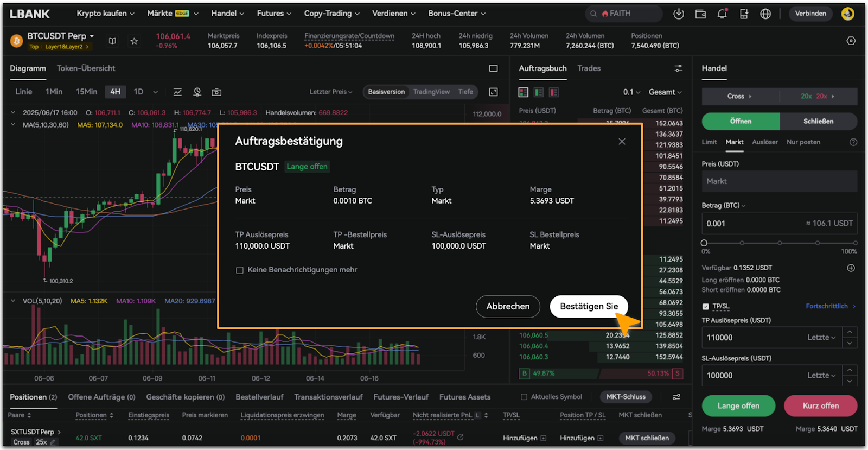The image size is (868, 450).
Task: Click the Betrag (BTC) input field
Action: point(754,224)
